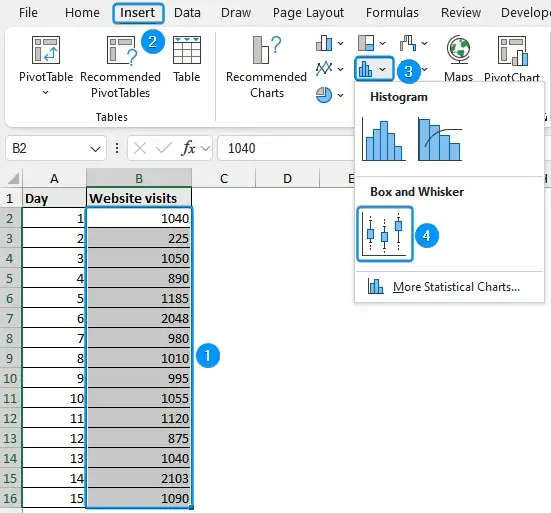Screen dimensions: 551x513
Task: Click cell containing 1120
Action: coord(139,418)
